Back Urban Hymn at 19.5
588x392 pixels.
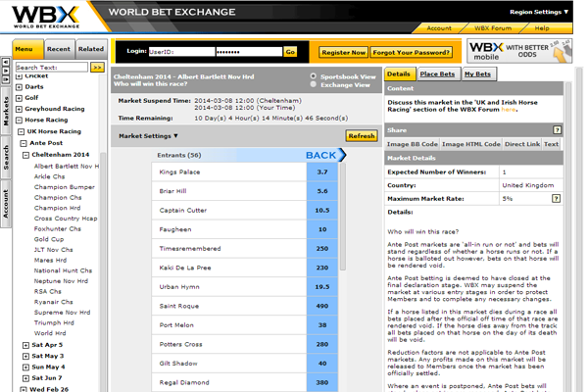[322, 287]
